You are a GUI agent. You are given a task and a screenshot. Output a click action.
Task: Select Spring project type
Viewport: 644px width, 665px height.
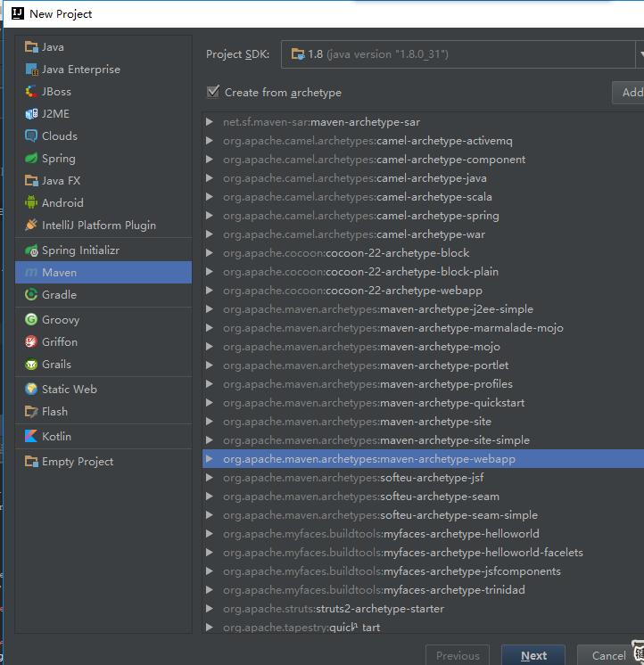[x=103, y=158]
